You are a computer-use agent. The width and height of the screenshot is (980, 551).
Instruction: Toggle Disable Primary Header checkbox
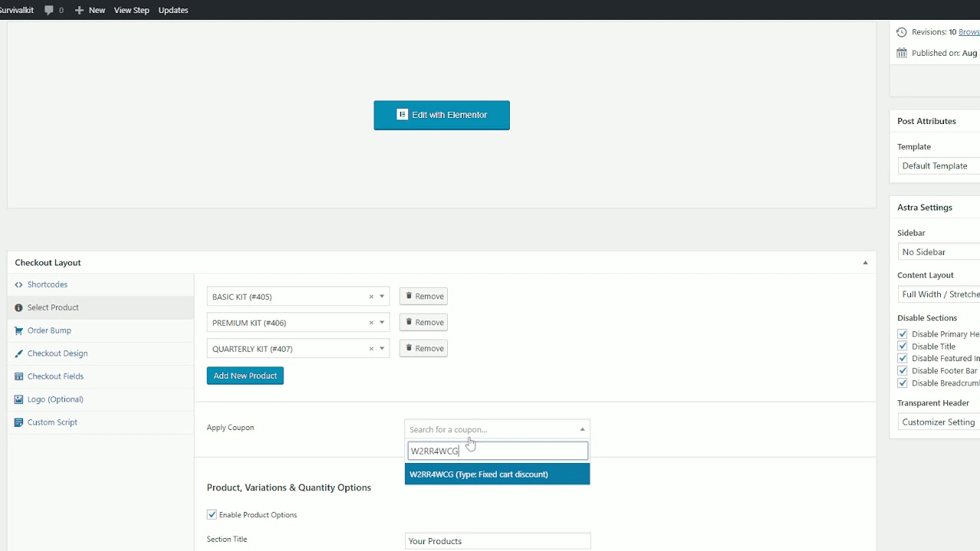pos(903,334)
